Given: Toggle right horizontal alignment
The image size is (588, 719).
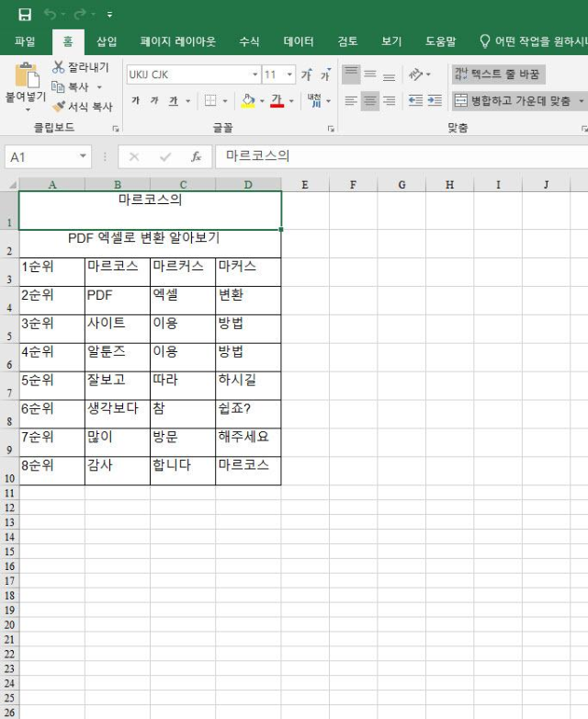Looking at the screenshot, I should tap(390, 100).
